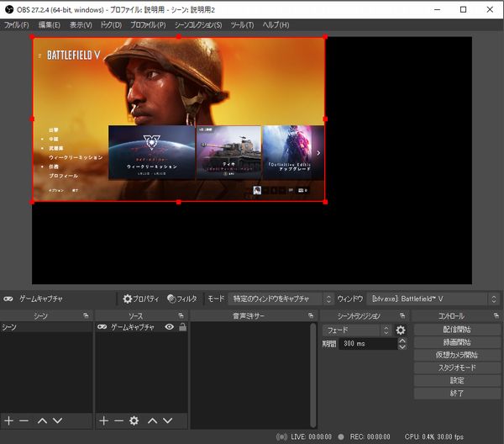504x444 pixels.
Task: Open the ドック(D) menu
Action: [111, 24]
